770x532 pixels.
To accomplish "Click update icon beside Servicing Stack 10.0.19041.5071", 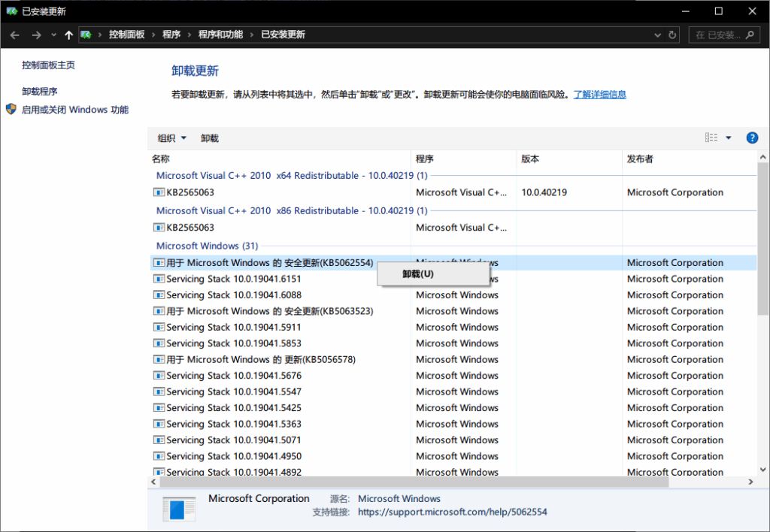I will click(159, 440).
